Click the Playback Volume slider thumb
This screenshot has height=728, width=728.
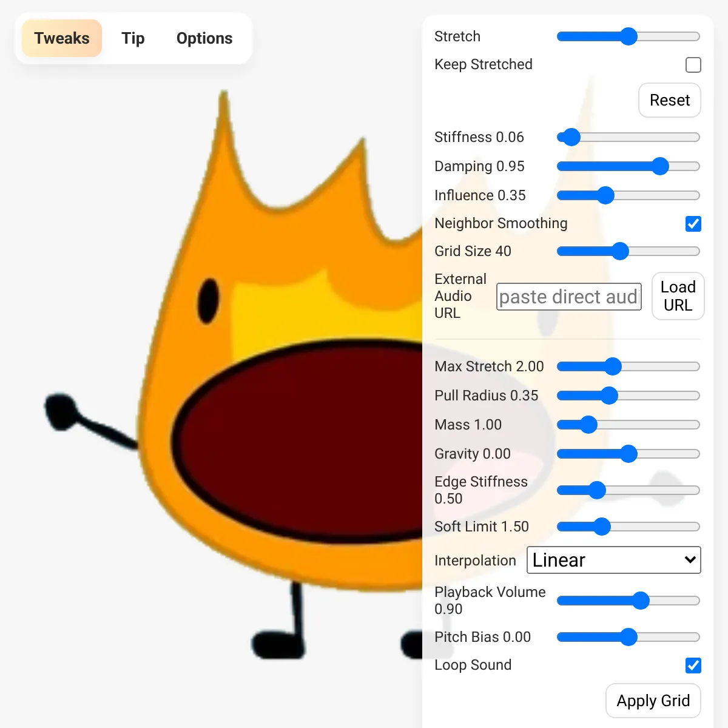[641, 601]
